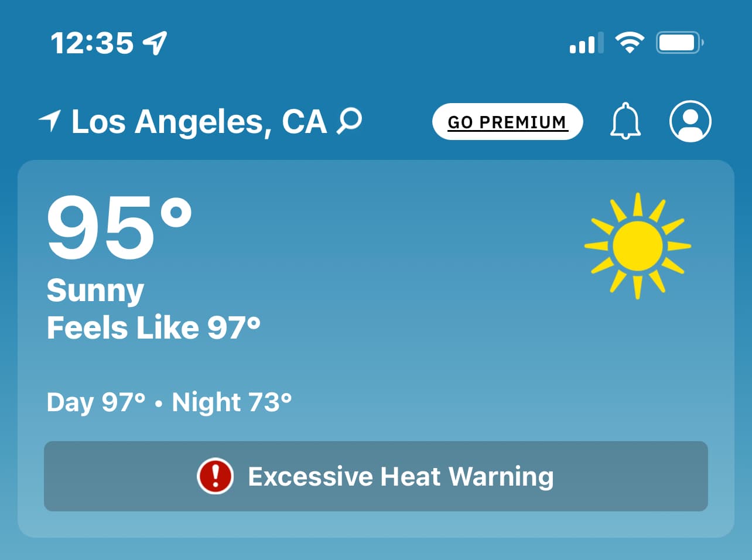752x560 pixels.
Task: Open the current conditions card
Action: (376, 349)
